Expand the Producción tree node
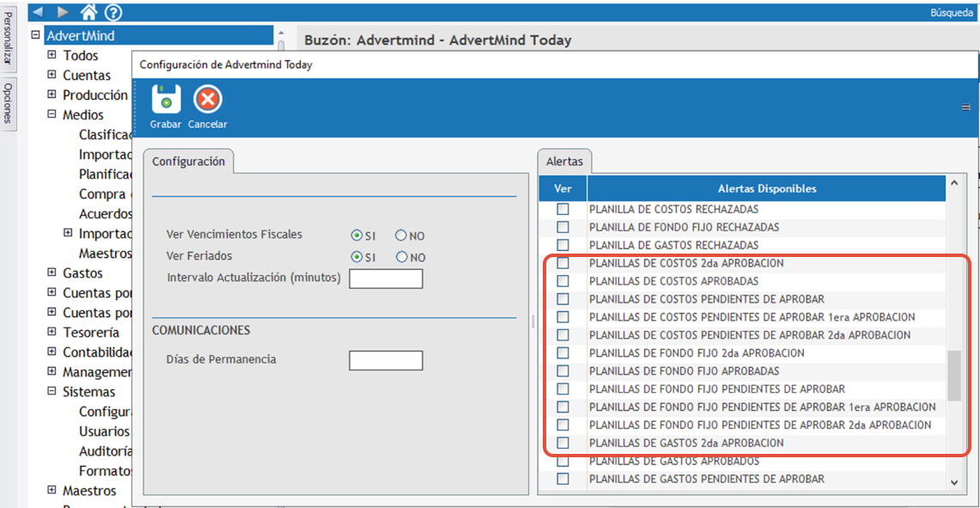 coord(52,95)
